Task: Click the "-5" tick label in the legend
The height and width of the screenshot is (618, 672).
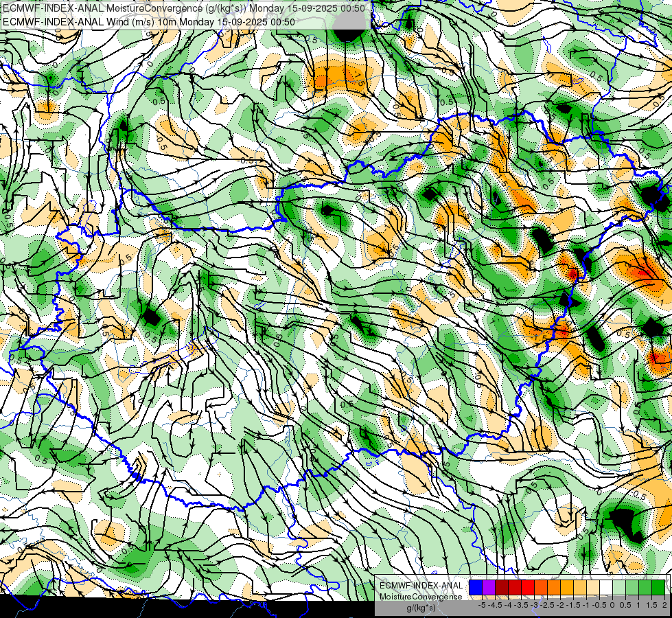Action: [x=482, y=605]
